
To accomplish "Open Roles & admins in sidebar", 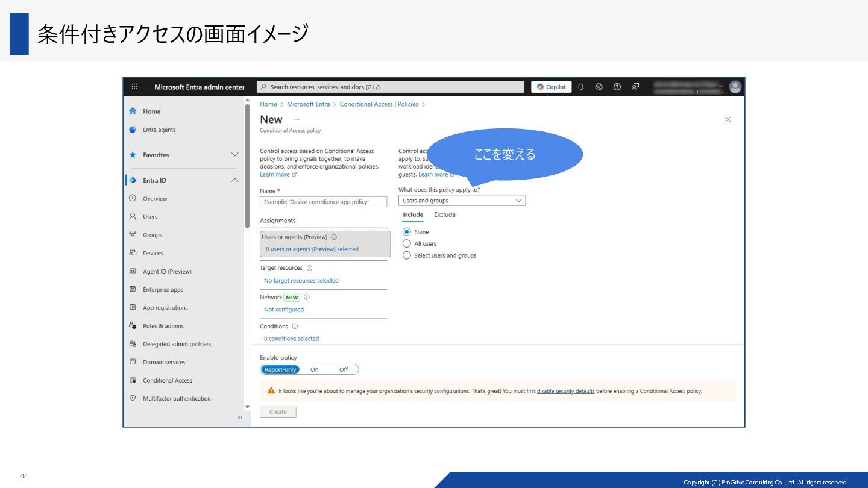I will click(x=163, y=326).
